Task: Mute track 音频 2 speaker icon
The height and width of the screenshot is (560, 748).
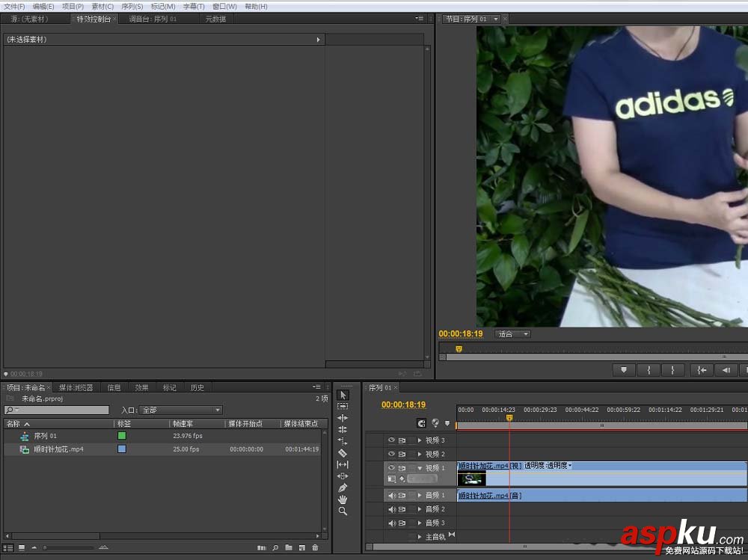Action: coord(392,509)
